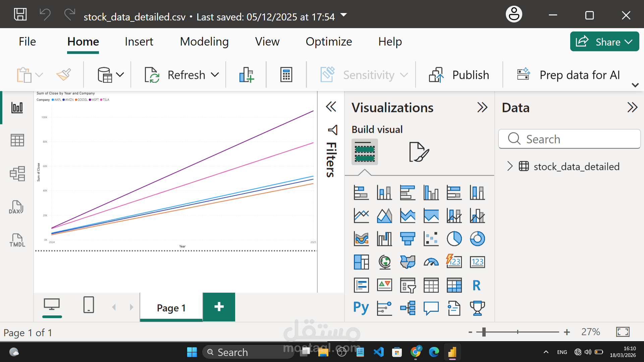Screen dimensions: 644x362
Task: Launch Chrome from the taskbar
Action: pos(416,352)
